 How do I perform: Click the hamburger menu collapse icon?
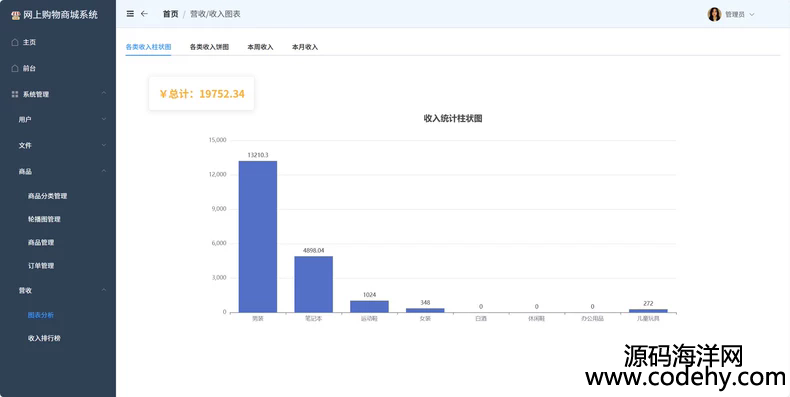tap(130, 14)
